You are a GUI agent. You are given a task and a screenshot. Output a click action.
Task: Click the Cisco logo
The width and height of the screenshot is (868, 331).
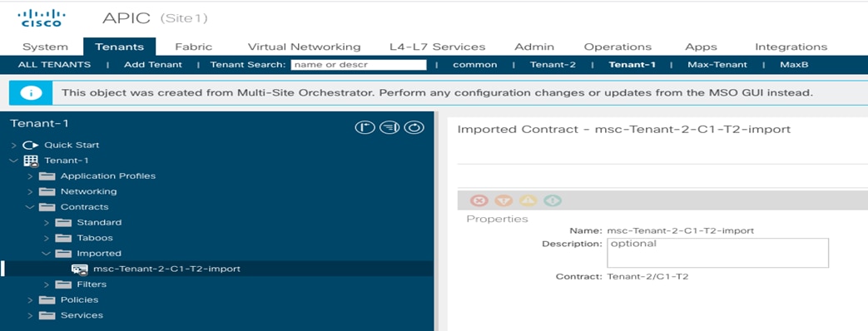pyautogui.click(x=42, y=17)
